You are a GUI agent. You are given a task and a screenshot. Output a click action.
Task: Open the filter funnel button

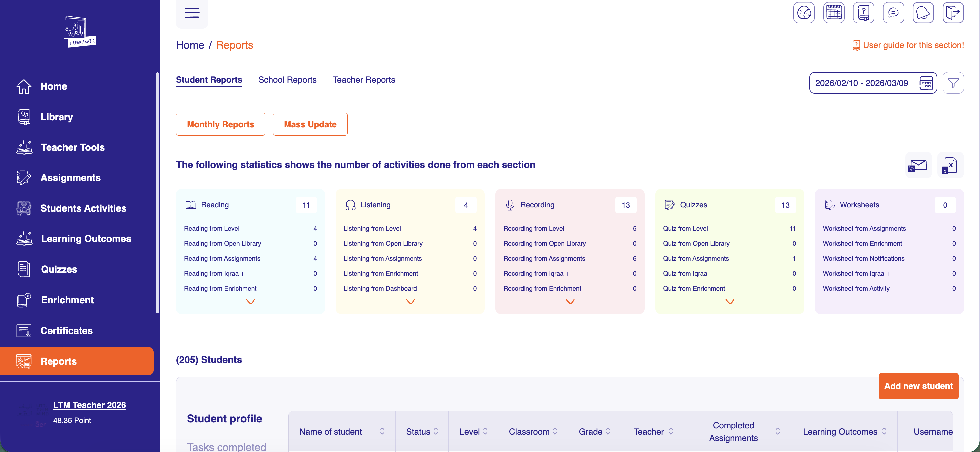tap(953, 83)
